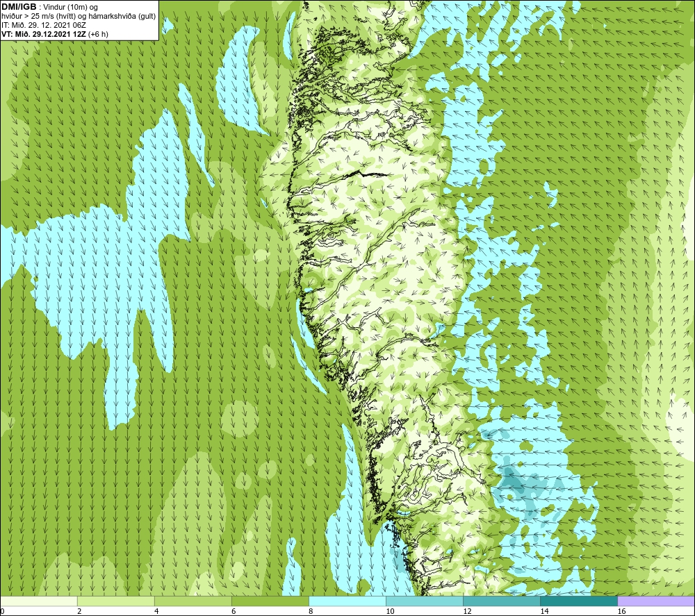Click the 'hviður > 25 m/s' legend description line
The image size is (695, 616).
(79, 17)
